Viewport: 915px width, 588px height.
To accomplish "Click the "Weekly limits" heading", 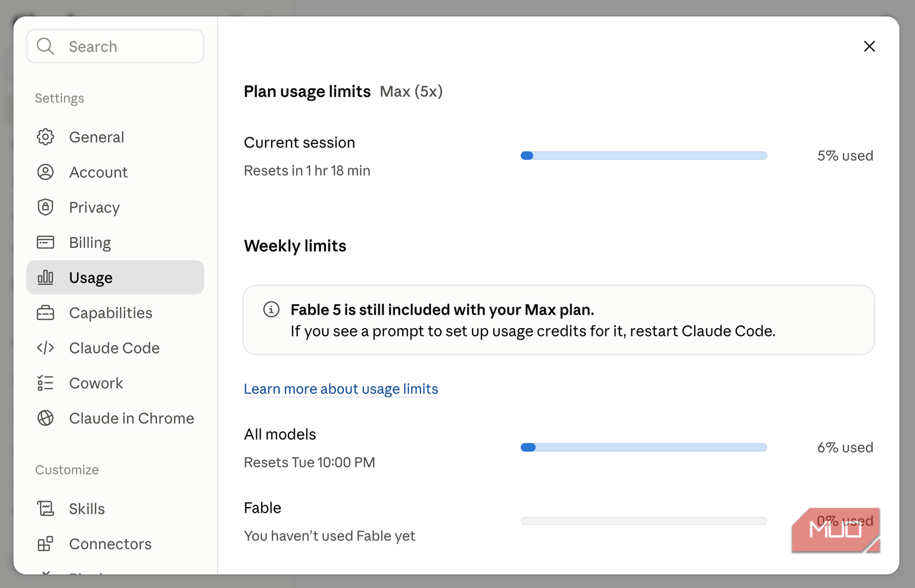I will coord(295,246).
